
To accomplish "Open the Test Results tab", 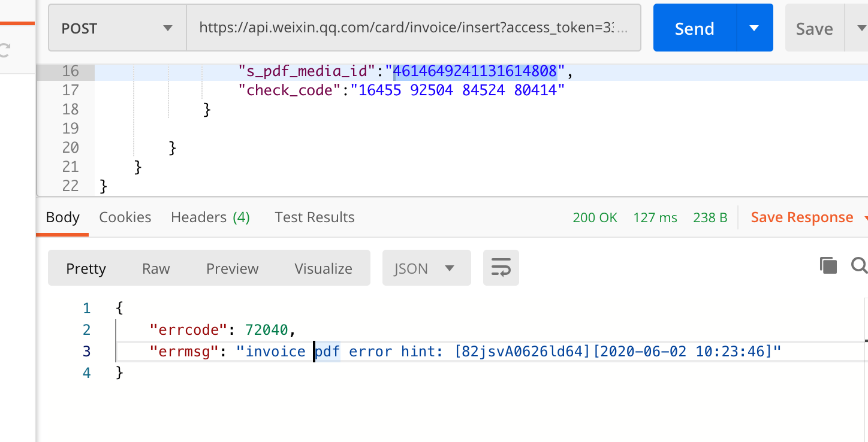I will point(315,217).
